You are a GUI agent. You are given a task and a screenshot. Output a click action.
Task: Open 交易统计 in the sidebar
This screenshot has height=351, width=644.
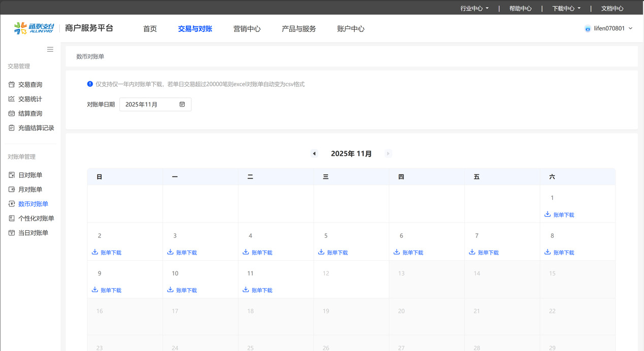pos(30,99)
